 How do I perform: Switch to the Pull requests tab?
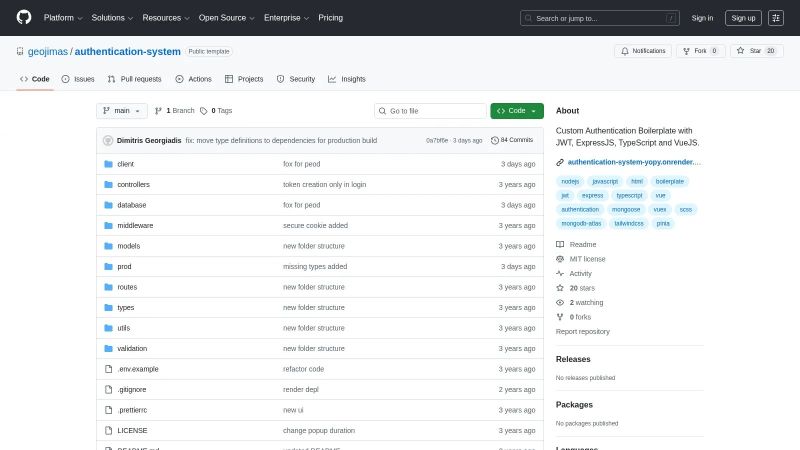(x=135, y=79)
